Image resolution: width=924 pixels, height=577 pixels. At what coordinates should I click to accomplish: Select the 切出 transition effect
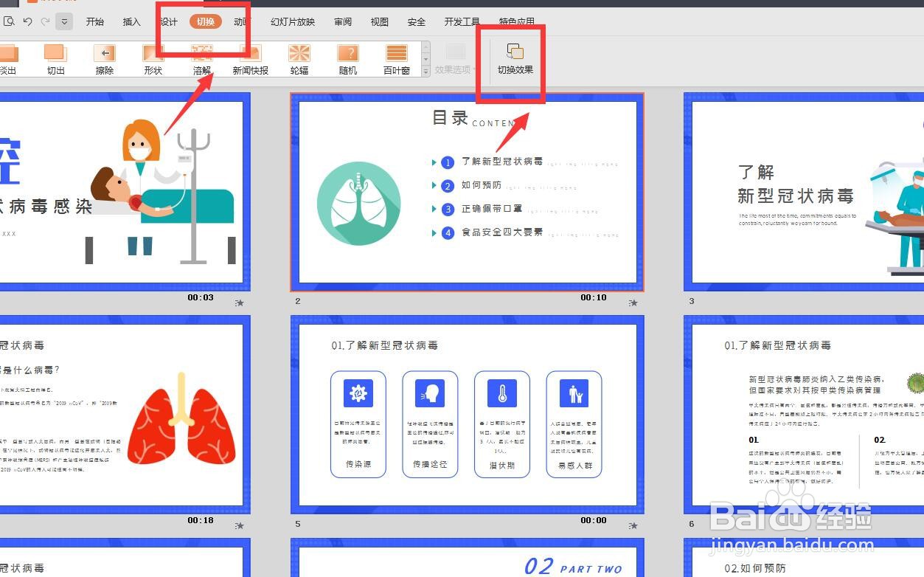[x=56, y=59]
